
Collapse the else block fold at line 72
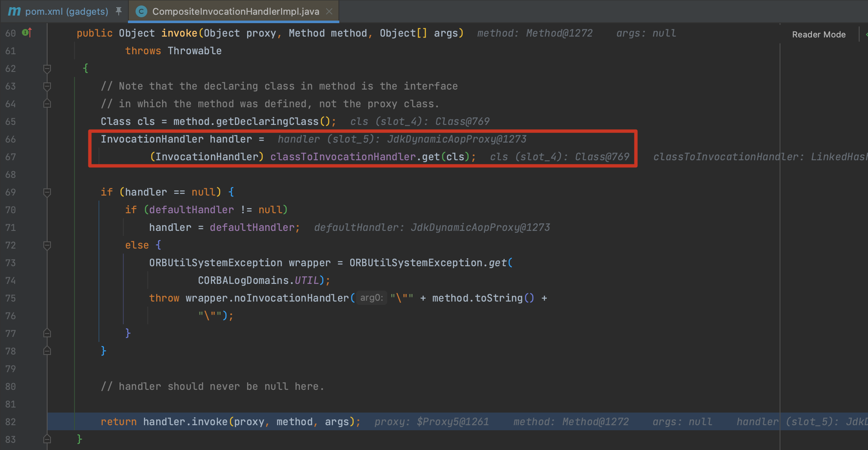pyautogui.click(x=47, y=245)
